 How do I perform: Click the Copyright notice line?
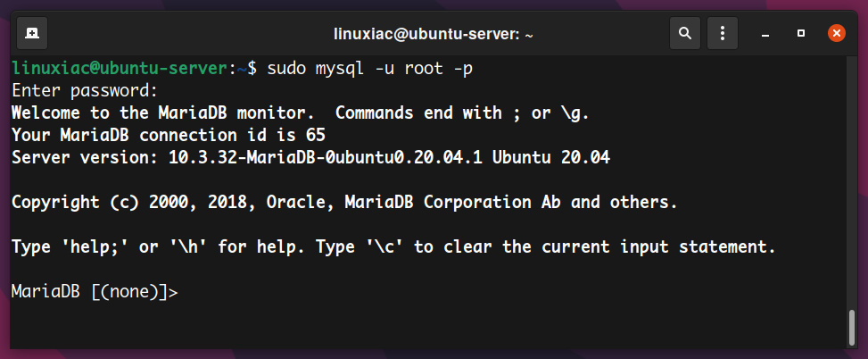coord(344,202)
